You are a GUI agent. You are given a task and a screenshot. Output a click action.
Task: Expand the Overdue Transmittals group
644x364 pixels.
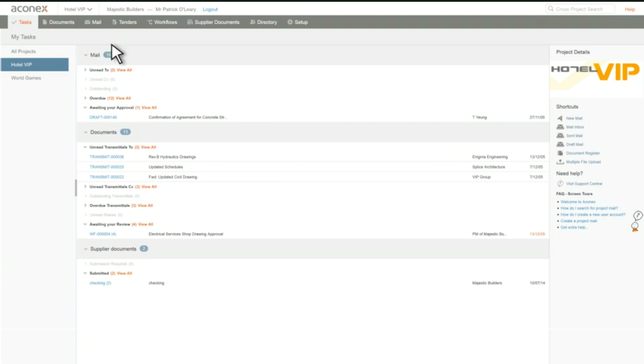click(85, 206)
